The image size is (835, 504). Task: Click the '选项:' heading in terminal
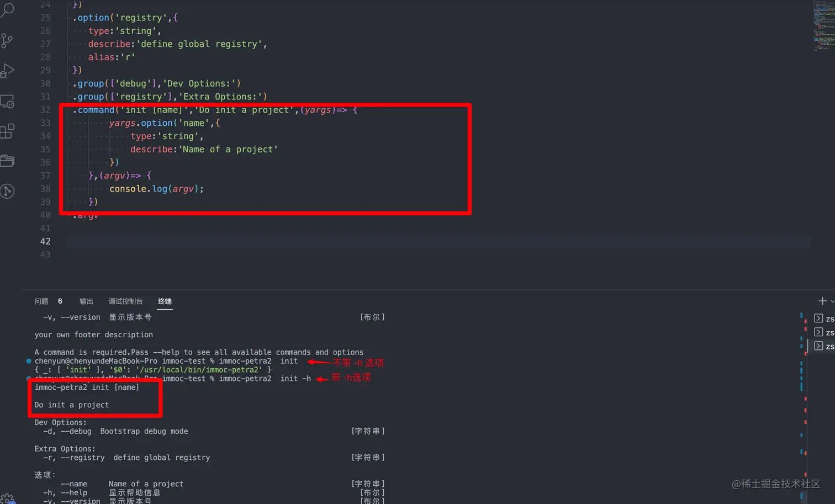click(45, 475)
